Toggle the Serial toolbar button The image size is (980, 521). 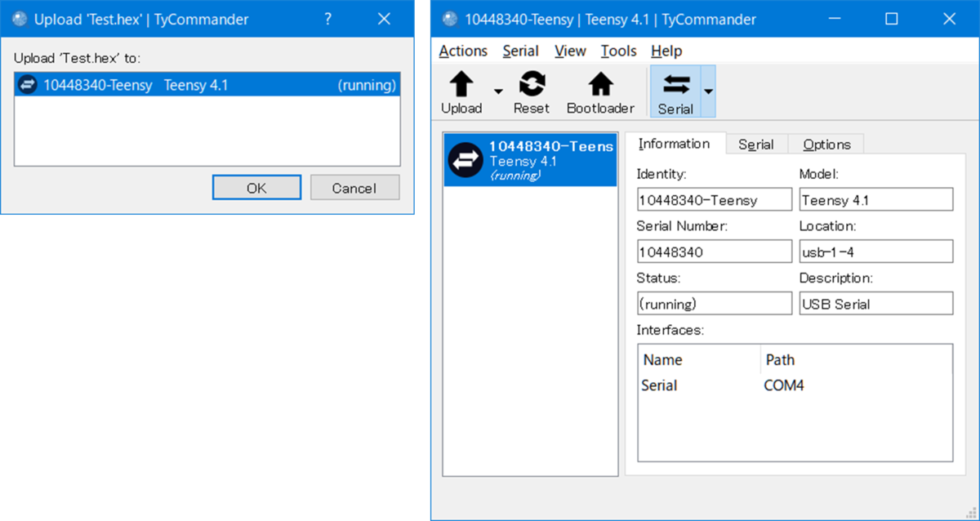675,91
